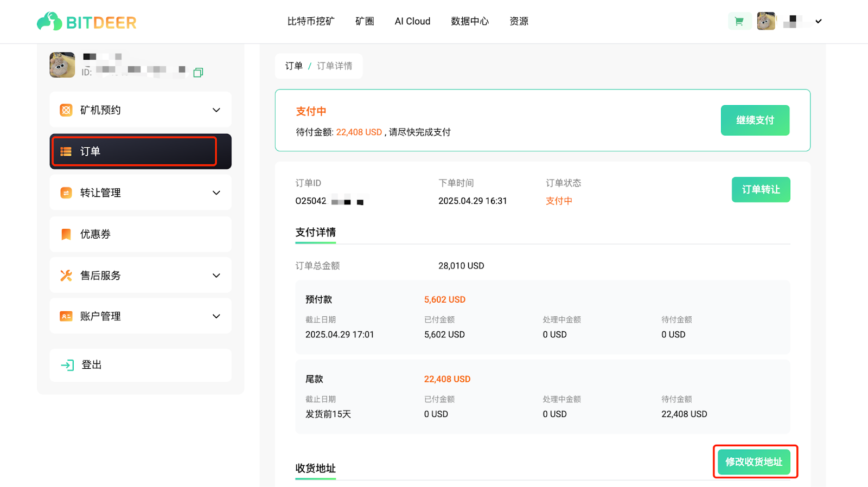Click the 支付中 status heading
Screen dimensions: 868x487
tap(311, 112)
